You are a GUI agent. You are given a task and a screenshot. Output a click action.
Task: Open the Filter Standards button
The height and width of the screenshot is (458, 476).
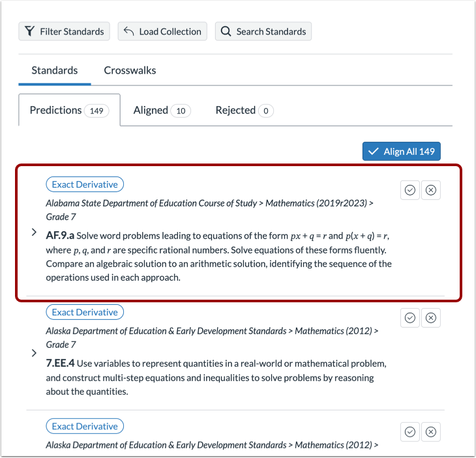point(64,31)
